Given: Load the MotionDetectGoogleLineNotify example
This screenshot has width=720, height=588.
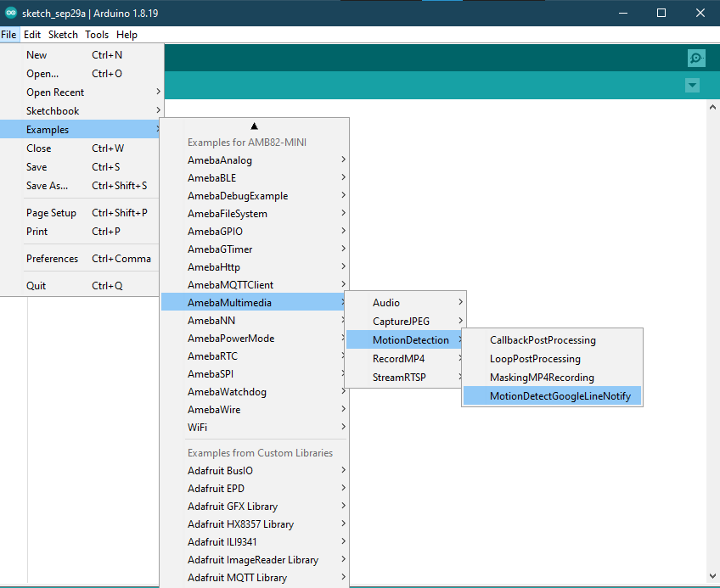Looking at the screenshot, I should (x=552, y=396).
